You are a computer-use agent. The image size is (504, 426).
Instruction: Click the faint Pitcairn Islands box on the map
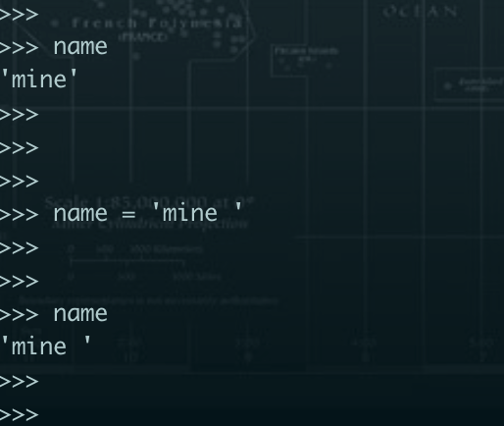(x=305, y=61)
